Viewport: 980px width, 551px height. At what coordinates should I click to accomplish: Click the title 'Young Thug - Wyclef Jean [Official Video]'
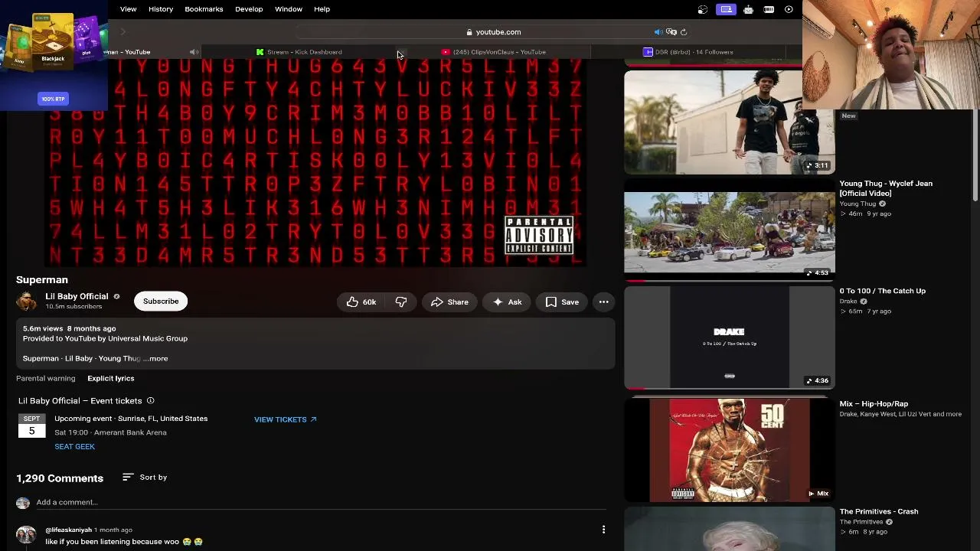point(886,188)
